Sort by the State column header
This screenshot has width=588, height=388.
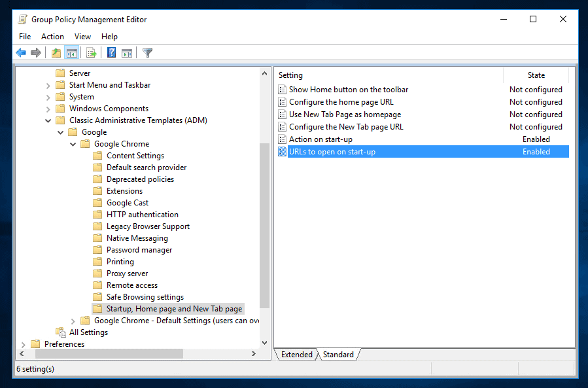[536, 75]
